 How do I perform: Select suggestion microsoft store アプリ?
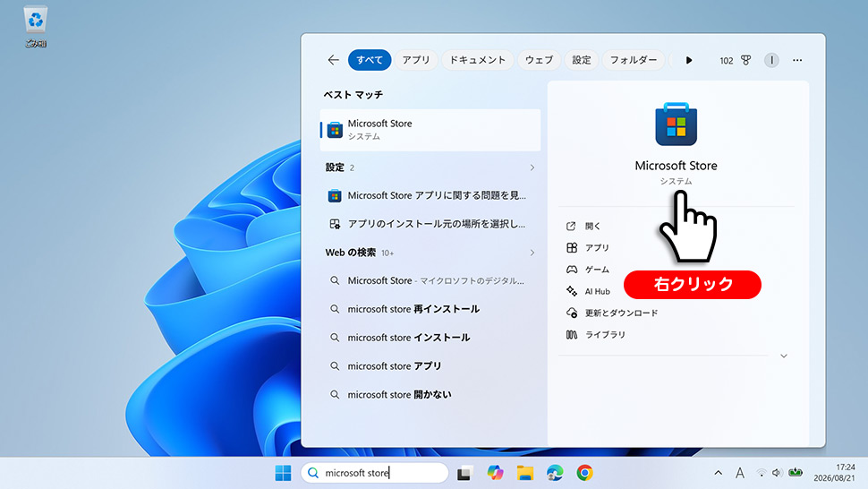[430, 366]
